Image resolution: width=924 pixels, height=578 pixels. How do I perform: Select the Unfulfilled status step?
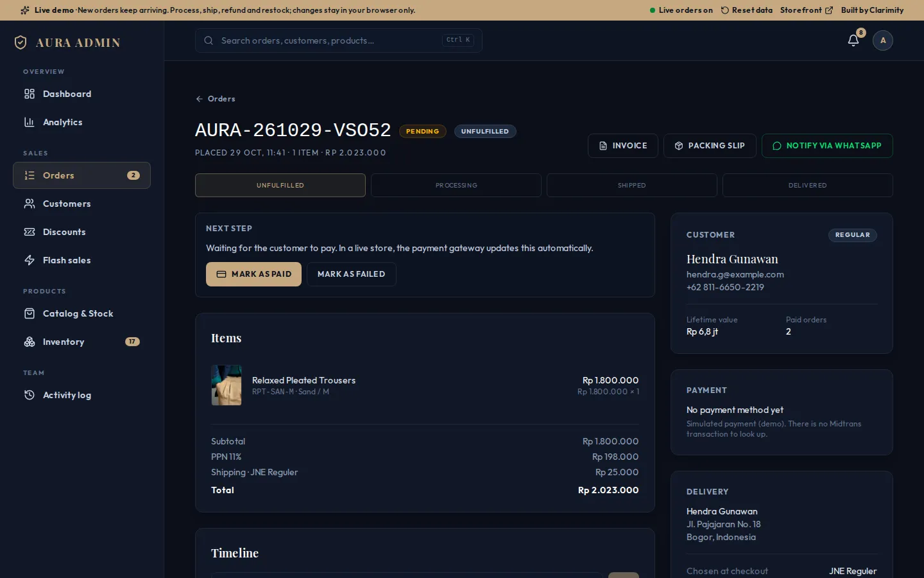coord(280,186)
